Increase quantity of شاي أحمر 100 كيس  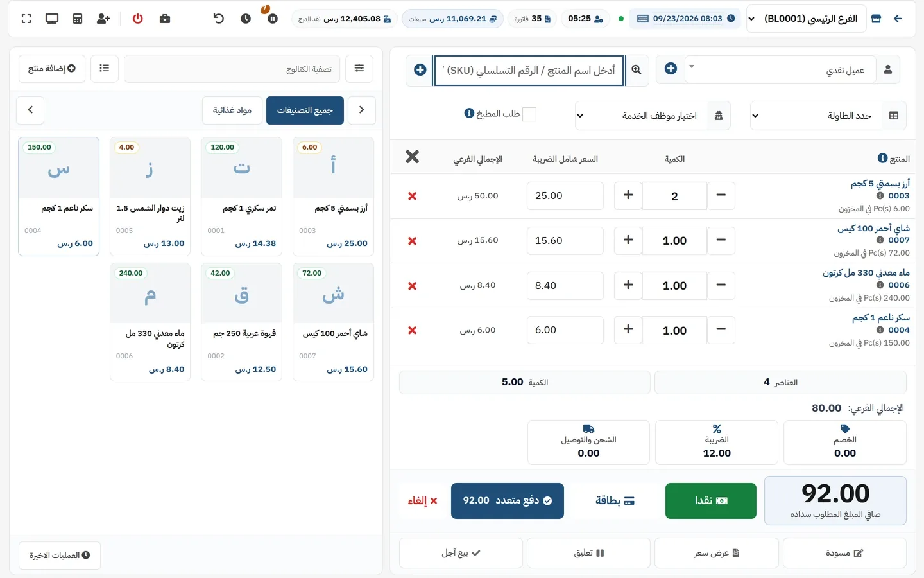[628, 240]
